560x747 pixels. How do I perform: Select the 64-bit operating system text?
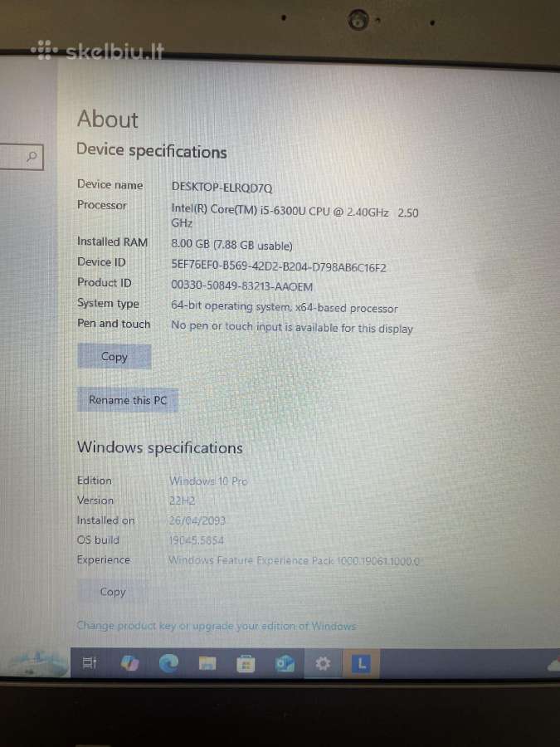tap(285, 307)
